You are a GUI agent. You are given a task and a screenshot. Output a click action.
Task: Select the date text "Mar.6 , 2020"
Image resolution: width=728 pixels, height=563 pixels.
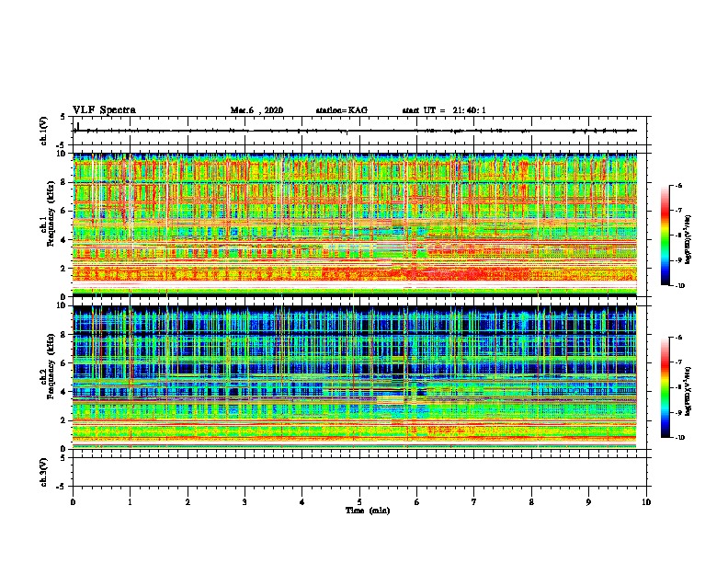[x=256, y=110]
